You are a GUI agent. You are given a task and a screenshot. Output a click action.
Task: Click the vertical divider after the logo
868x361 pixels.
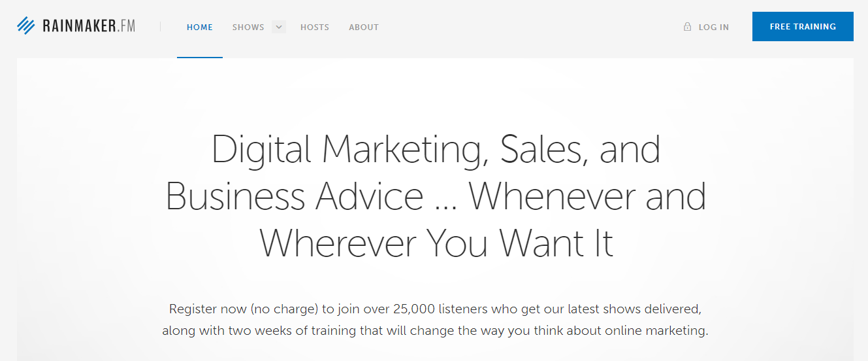click(161, 27)
